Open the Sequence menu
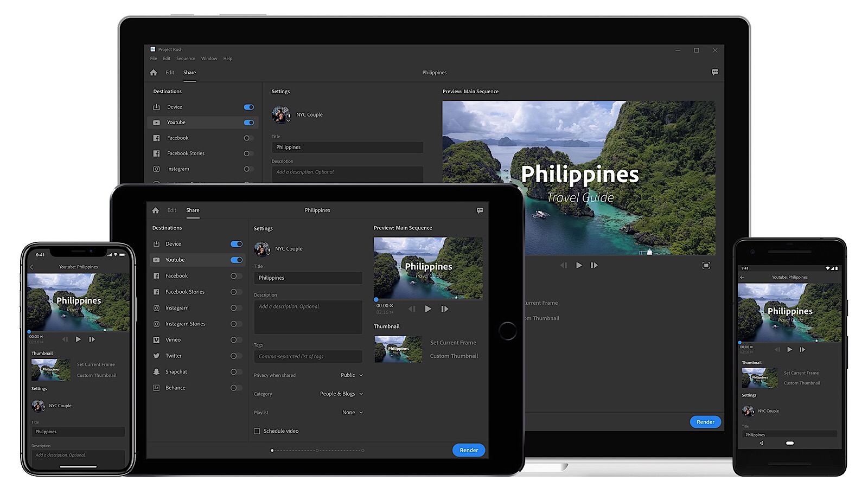This screenshot has width=868, height=488. point(186,59)
